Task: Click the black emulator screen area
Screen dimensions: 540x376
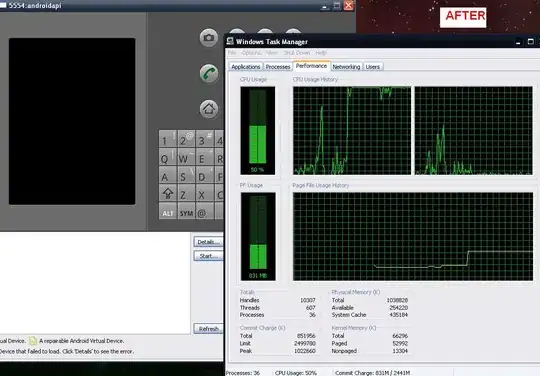Action: point(72,121)
